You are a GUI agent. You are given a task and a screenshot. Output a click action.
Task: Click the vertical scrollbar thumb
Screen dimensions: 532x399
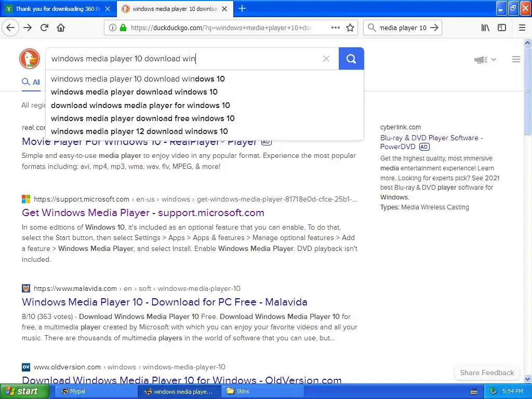[527, 91]
